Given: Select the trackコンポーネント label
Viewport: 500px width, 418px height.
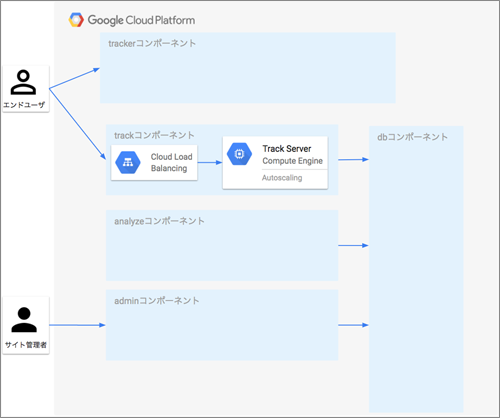Looking at the screenshot, I should [x=154, y=135].
